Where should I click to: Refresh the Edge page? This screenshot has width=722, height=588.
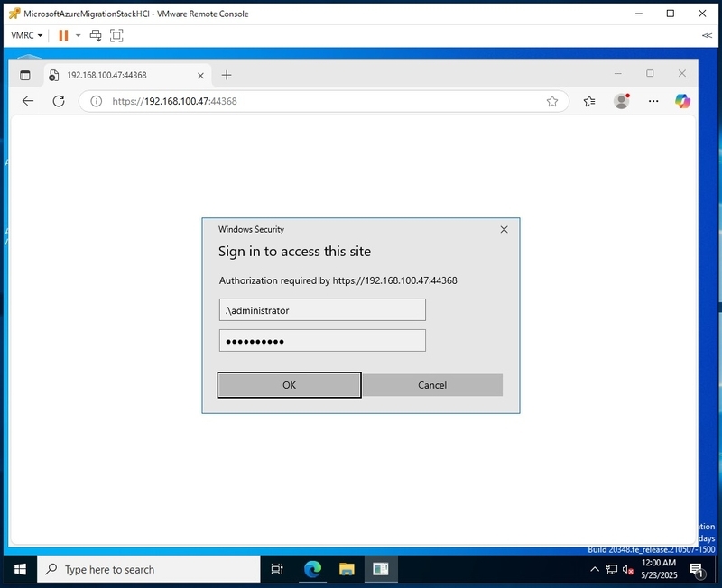pos(59,101)
